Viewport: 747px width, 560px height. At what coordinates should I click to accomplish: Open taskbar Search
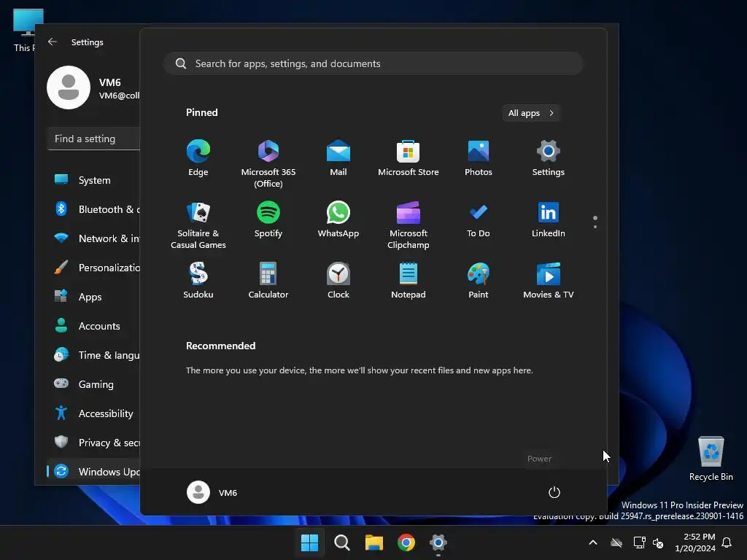click(x=341, y=542)
